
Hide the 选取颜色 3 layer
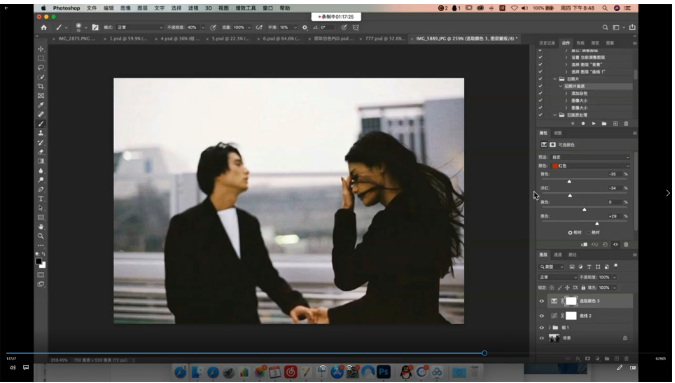(542, 301)
